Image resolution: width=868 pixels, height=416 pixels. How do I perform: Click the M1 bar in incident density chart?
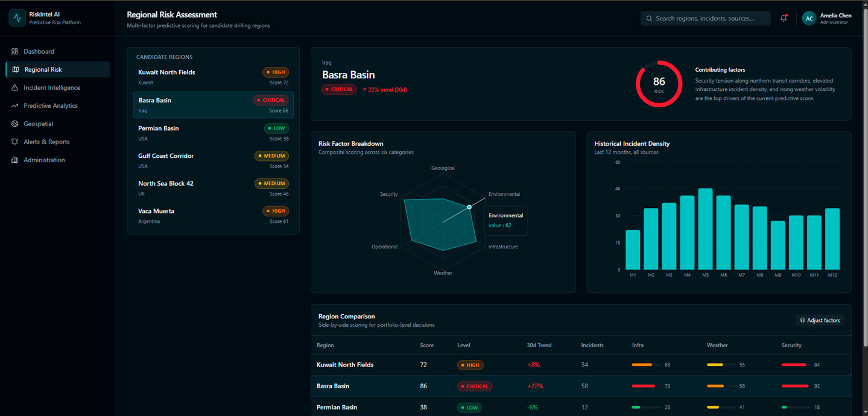[633, 250]
